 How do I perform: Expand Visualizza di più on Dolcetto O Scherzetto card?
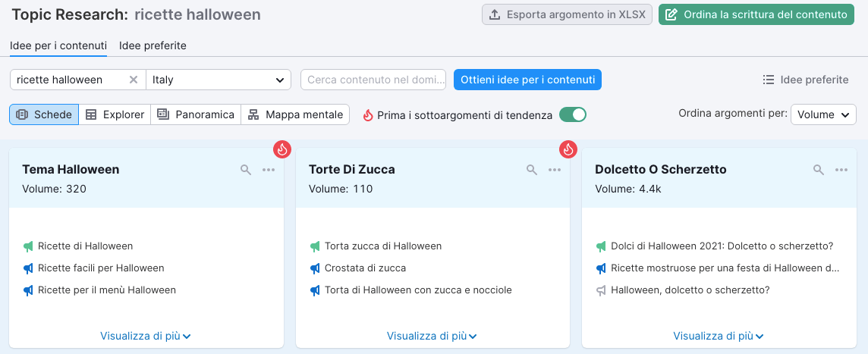(718, 336)
